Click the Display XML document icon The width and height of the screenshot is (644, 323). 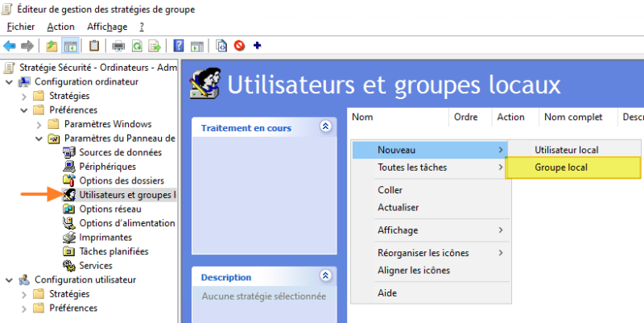click(221, 46)
